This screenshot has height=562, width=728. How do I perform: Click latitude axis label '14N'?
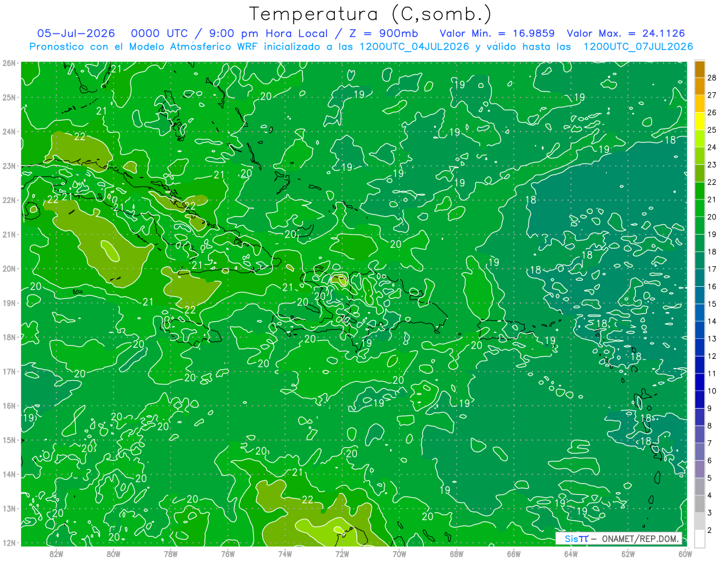pos(9,474)
